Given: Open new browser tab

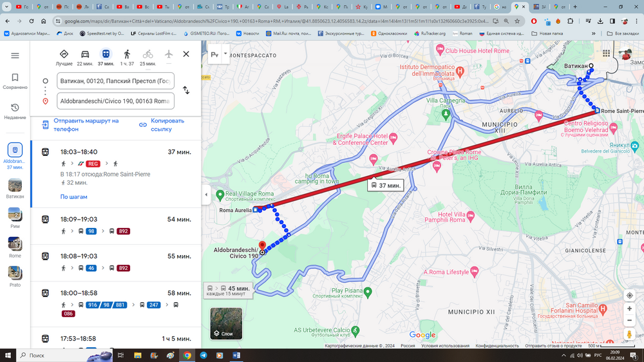Looking at the screenshot, I should 575,6.
